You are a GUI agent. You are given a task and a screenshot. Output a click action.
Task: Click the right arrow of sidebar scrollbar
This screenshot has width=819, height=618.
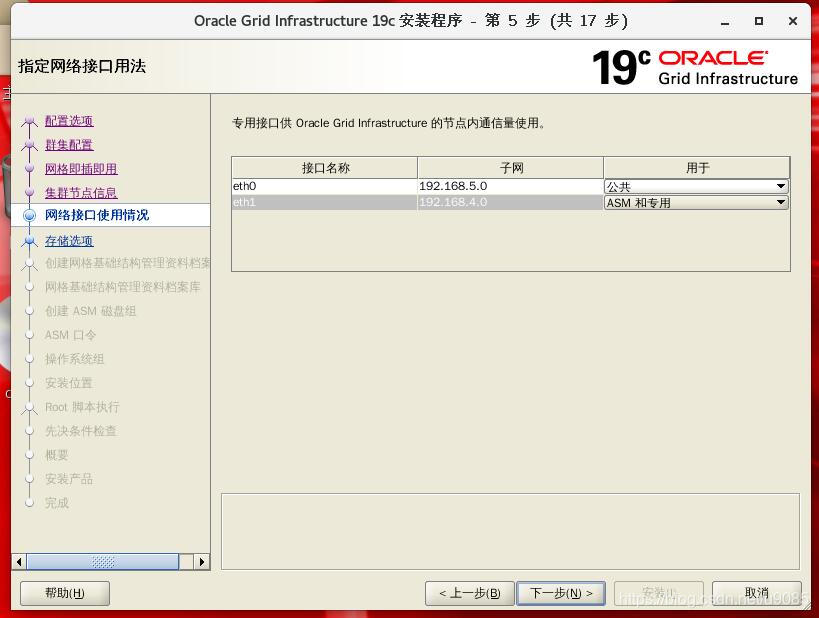[202, 562]
